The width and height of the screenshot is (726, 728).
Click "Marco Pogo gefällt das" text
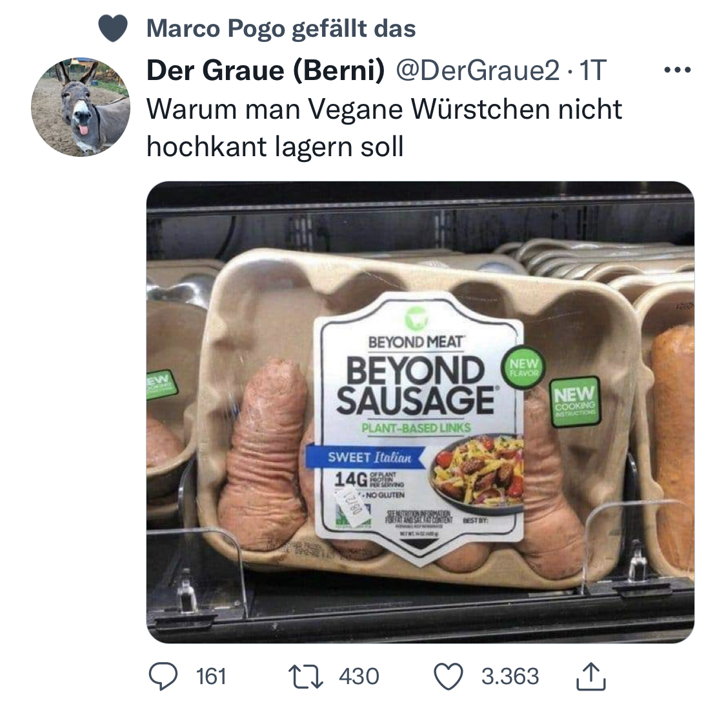281,28
